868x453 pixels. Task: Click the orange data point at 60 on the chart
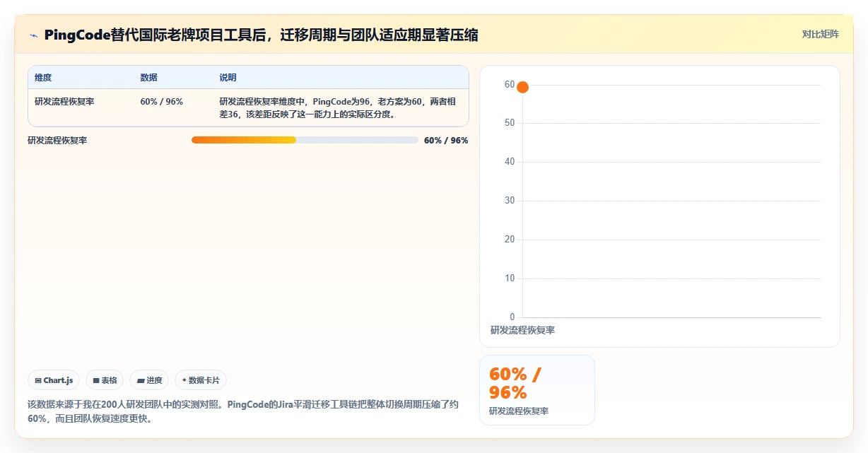coord(522,87)
